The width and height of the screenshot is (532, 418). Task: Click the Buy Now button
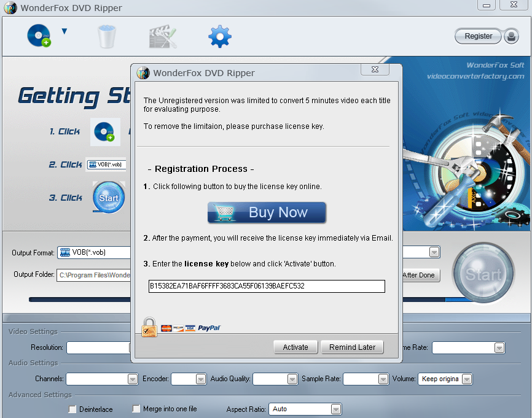[267, 212]
